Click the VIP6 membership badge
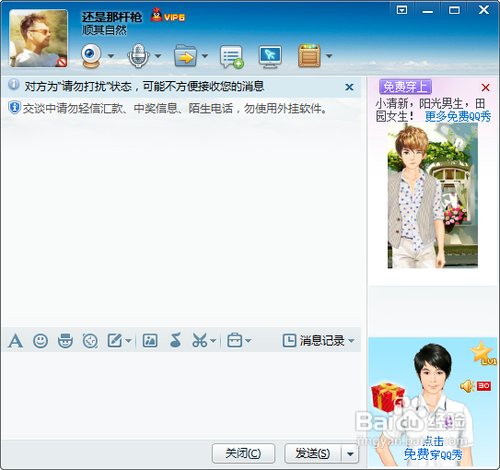Image resolution: width=500 pixels, height=470 pixels. click(x=168, y=16)
